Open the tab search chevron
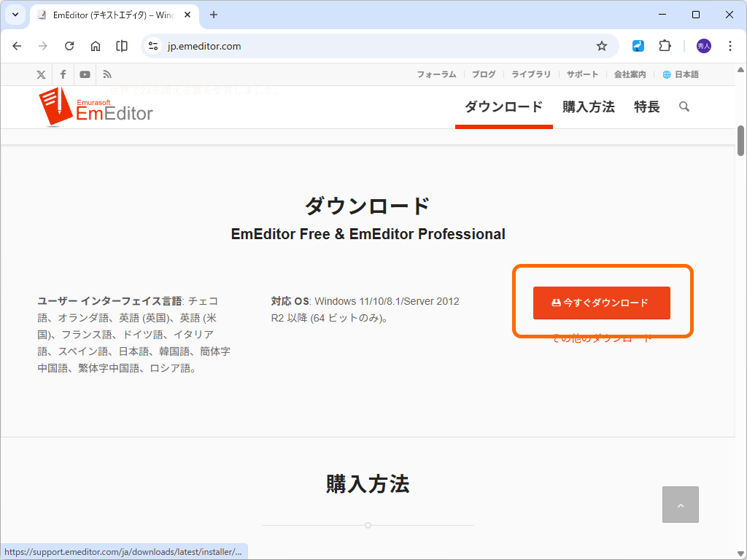 tap(15, 15)
